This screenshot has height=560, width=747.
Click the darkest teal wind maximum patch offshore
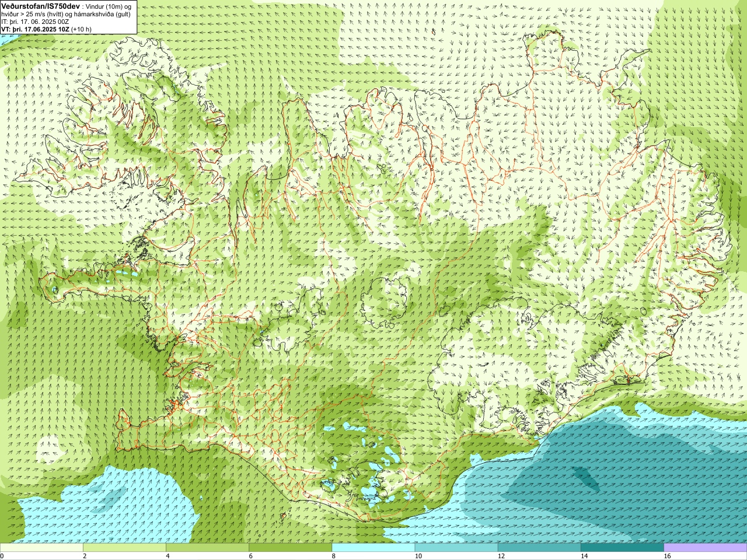[x=585, y=479]
